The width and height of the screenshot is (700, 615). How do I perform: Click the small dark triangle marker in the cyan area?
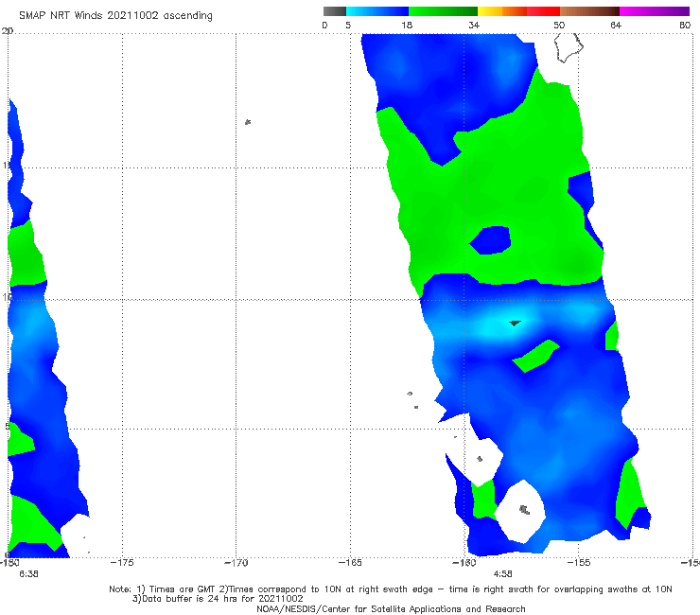(515, 323)
